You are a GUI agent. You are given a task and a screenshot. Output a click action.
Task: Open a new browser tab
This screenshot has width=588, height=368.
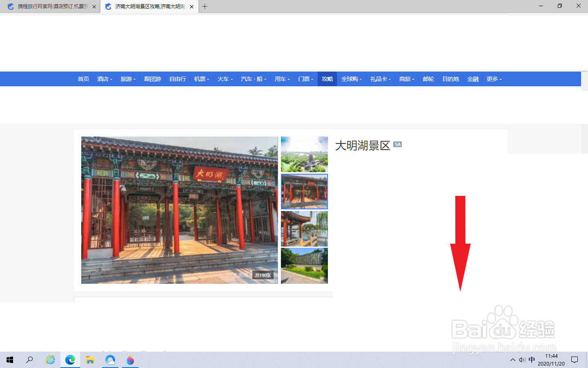(205, 7)
